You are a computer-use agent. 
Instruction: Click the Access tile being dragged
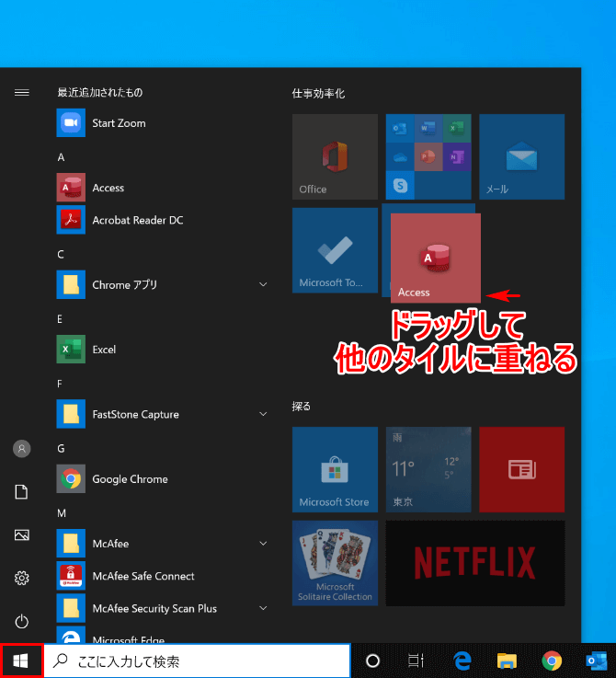[436, 259]
